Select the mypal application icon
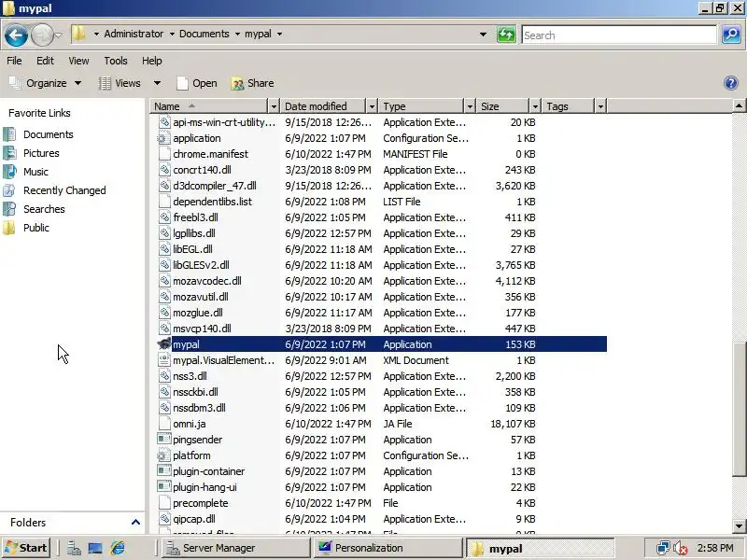This screenshot has height=560, width=747. point(164,343)
